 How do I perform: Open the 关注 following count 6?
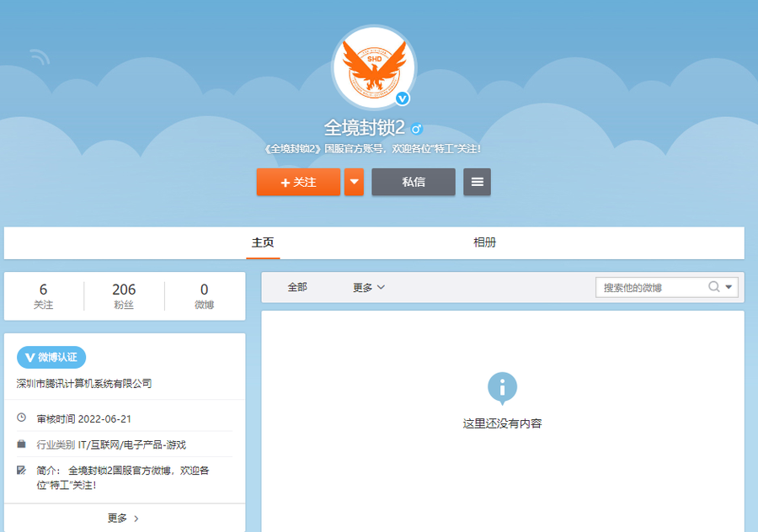click(x=44, y=296)
